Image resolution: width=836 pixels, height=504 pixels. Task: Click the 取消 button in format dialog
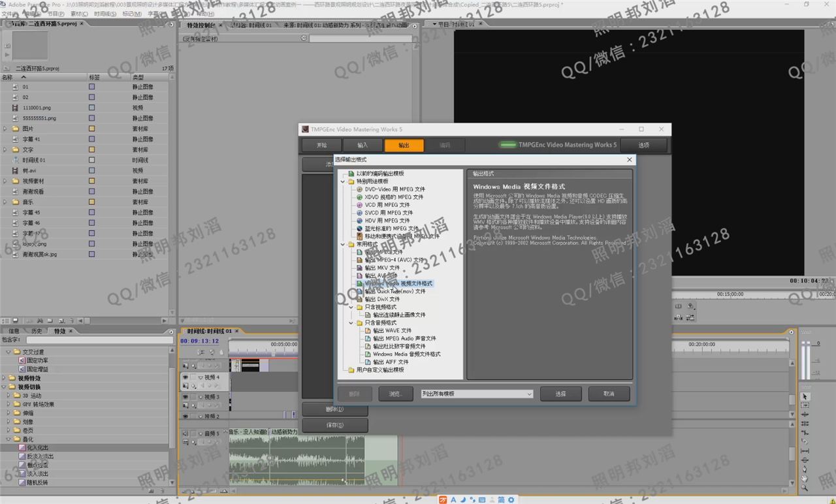click(609, 394)
